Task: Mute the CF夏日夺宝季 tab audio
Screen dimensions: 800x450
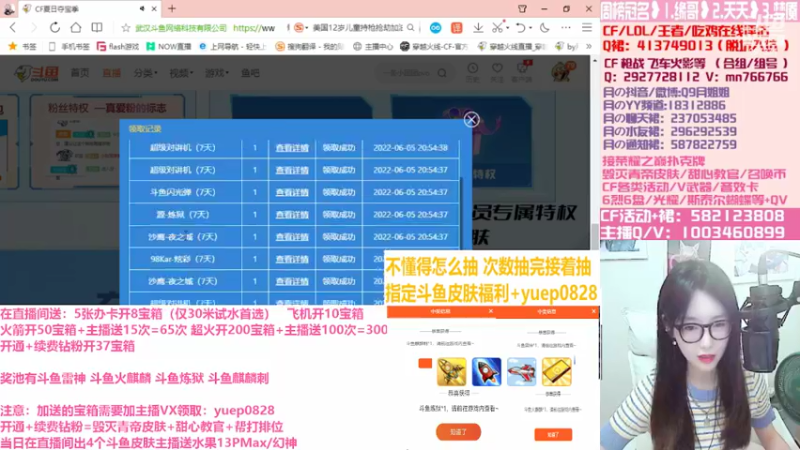Action: pos(142,9)
